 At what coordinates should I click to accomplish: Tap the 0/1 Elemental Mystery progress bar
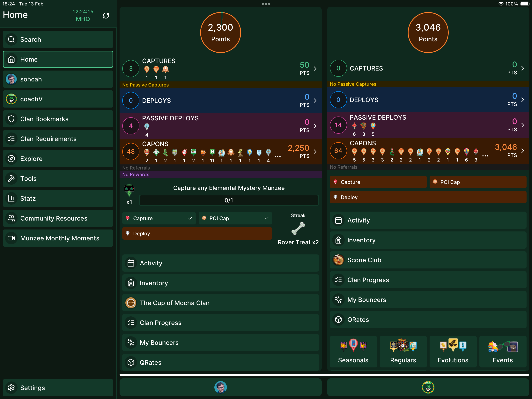click(x=229, y=200)
